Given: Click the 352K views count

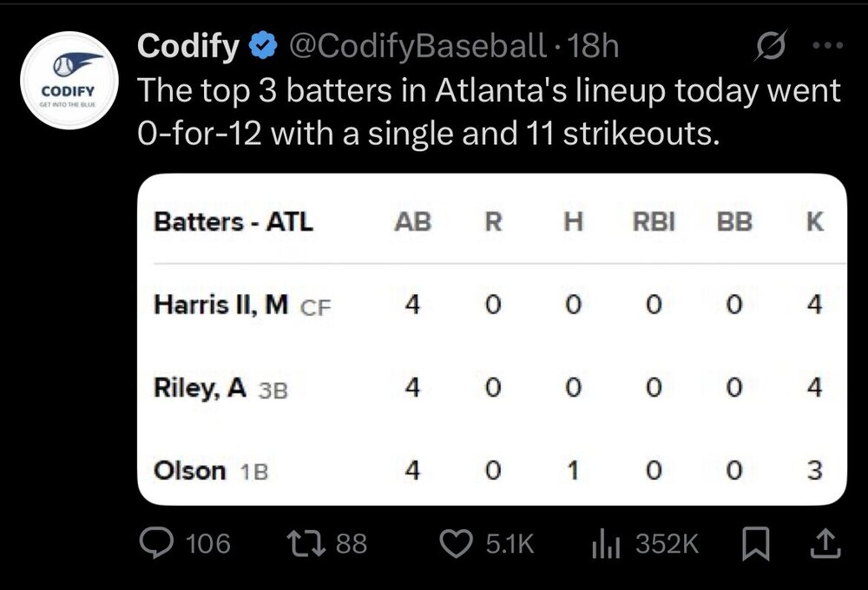Looking at the screenshot, I should (667, 544).
